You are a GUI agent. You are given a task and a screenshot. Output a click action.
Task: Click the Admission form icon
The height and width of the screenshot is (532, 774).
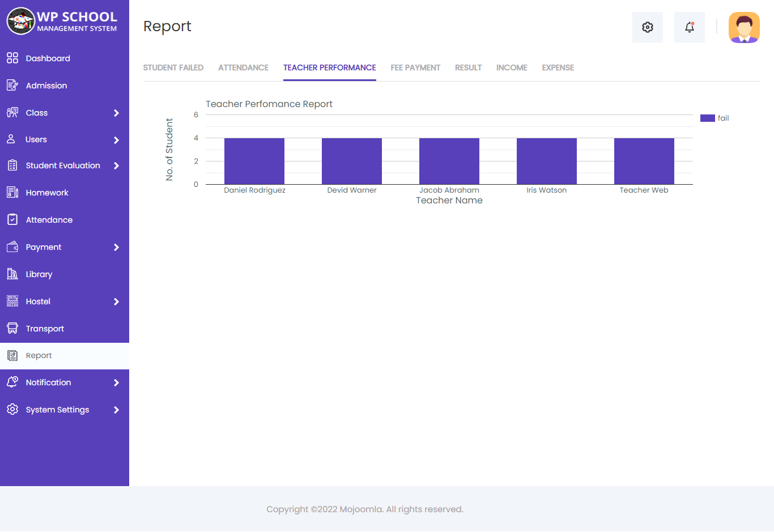pos(12,85)
